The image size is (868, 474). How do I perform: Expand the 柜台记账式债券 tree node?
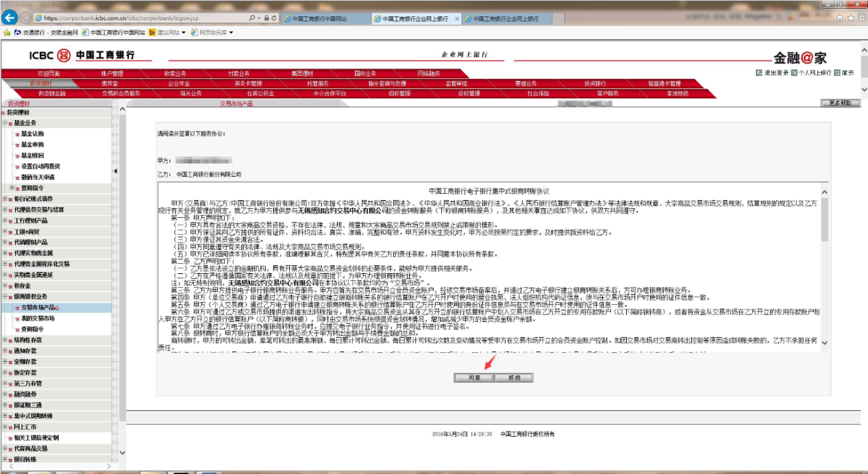(x=5, y=199)
